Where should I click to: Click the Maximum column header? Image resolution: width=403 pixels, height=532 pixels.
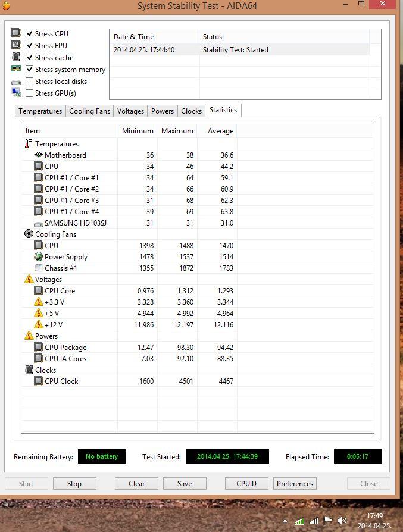pos(177,131)
